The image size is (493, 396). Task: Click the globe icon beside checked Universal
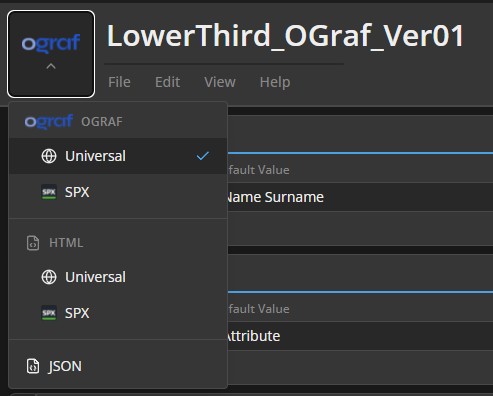[x=49, y=156]
